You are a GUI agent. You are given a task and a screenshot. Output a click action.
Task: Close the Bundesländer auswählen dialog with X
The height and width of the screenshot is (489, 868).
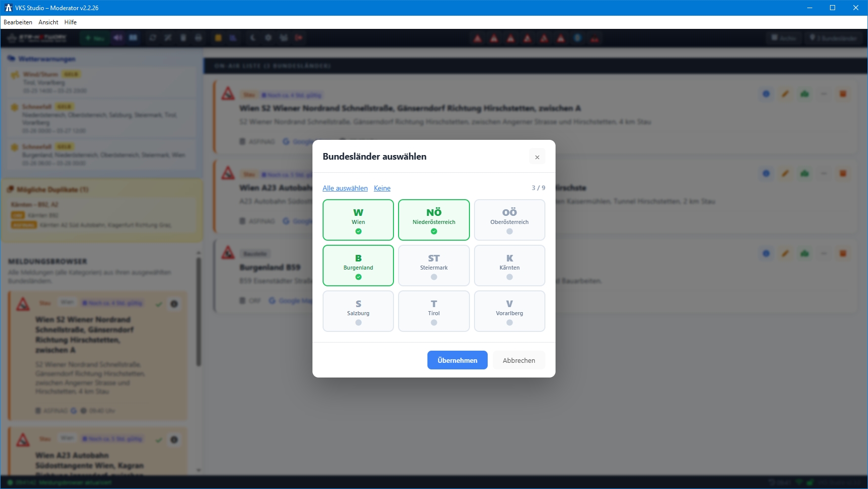click(x=537, y=157)
